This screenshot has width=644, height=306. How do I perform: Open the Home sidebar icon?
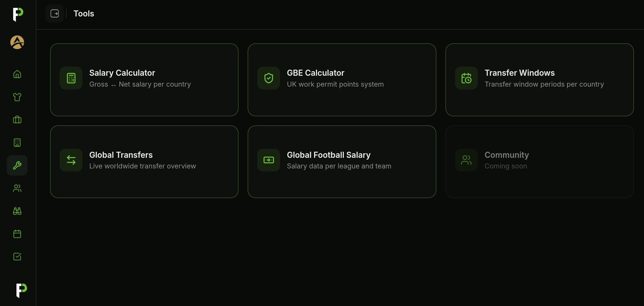point(17,74)
